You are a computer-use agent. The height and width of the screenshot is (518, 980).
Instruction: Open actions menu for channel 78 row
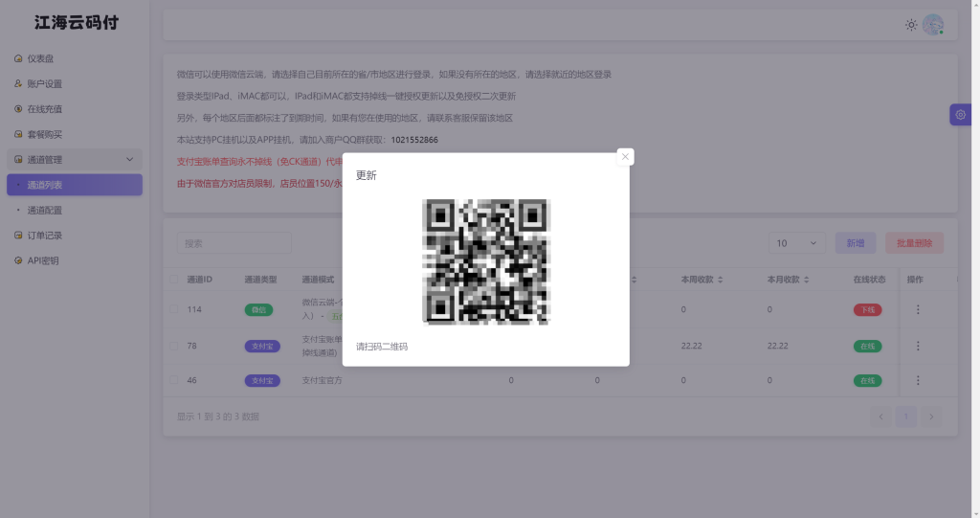point(918,346)
